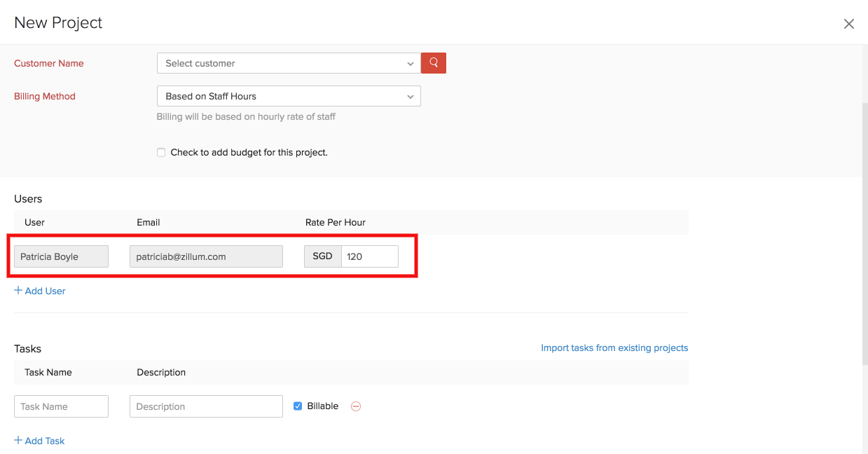This screenshot has width=868, height=454.
Task: Focus the Rate Per Hour field showing 120
Action: (x=369, y=256)
